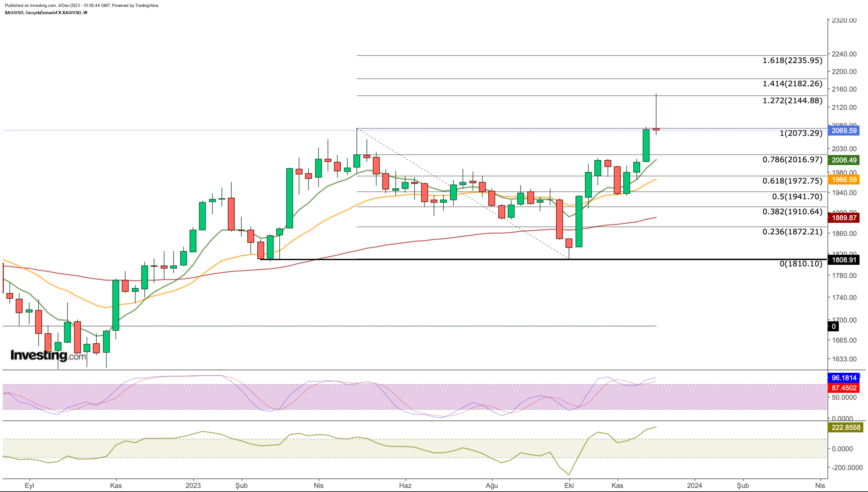The width and height of the screenshot is (868, 492).
Task: Click the 2320.00 price axis label
Action: pos(844,20)
